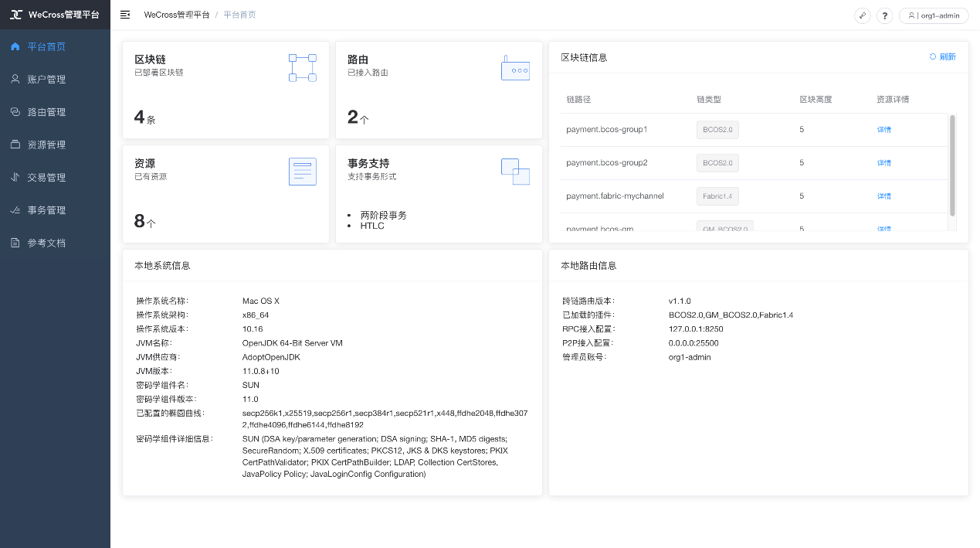Click the WeCross logo icon
Viewport: 980px width, 548px height.
pyautogui.click(x=17, y=15)
